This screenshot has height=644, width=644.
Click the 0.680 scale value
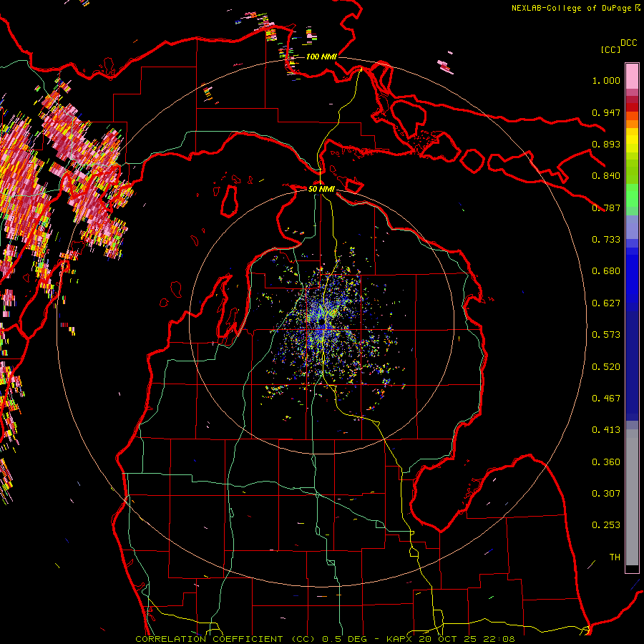click(606, 271)
